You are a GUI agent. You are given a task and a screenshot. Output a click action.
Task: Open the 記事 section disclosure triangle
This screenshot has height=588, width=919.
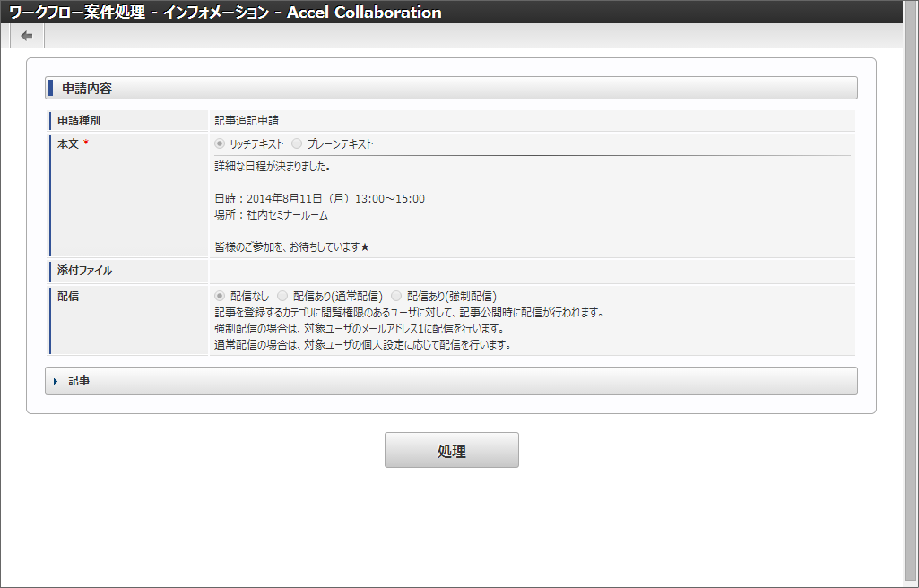56,380
